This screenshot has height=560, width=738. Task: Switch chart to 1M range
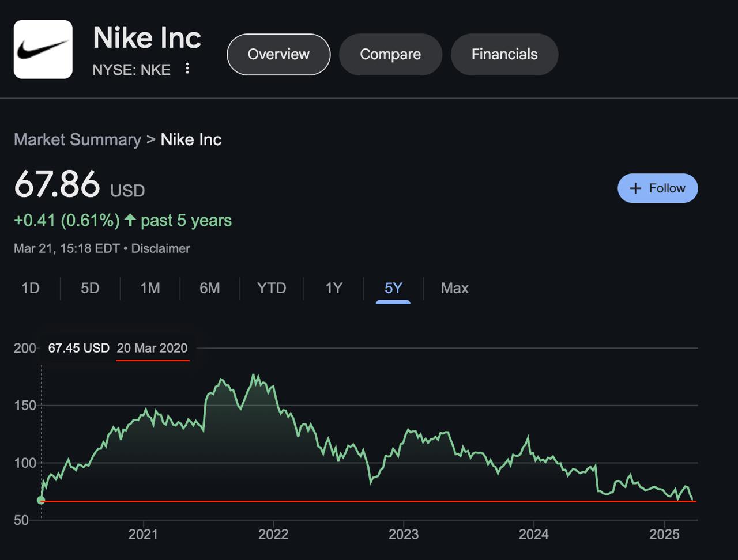coord(150,288)
